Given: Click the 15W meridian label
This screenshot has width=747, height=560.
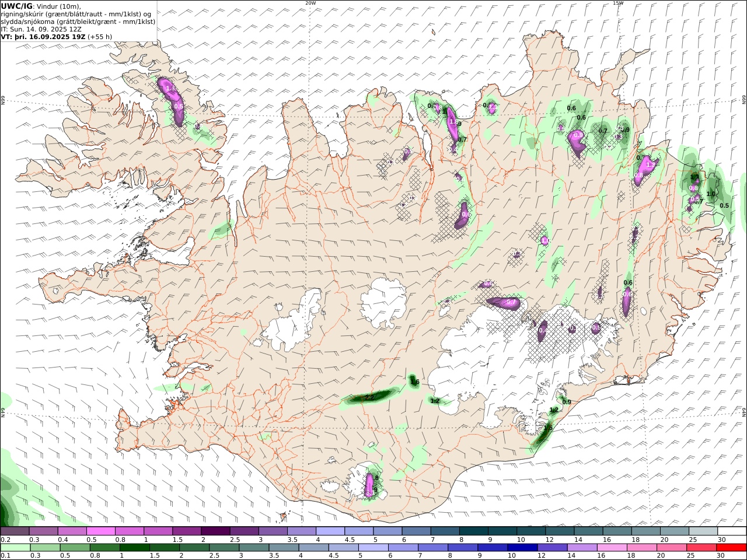Looking at the screenshot, I should coord(617,2).
